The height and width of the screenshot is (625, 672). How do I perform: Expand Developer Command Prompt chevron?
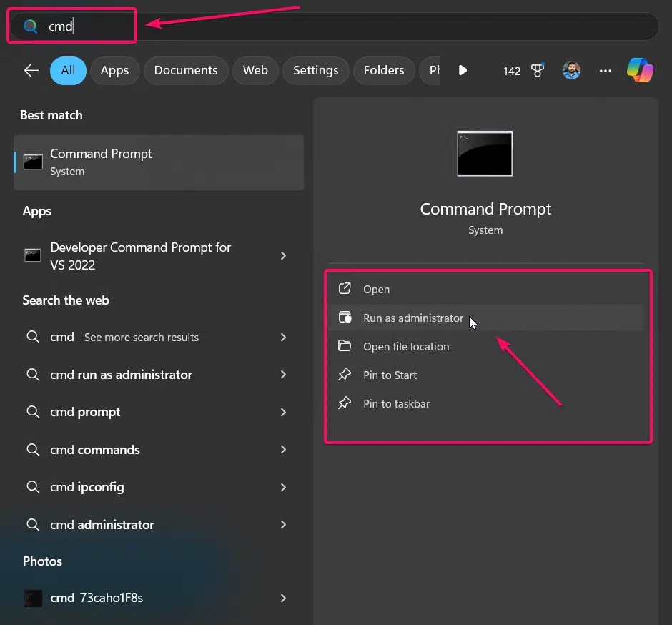[283, 256]
